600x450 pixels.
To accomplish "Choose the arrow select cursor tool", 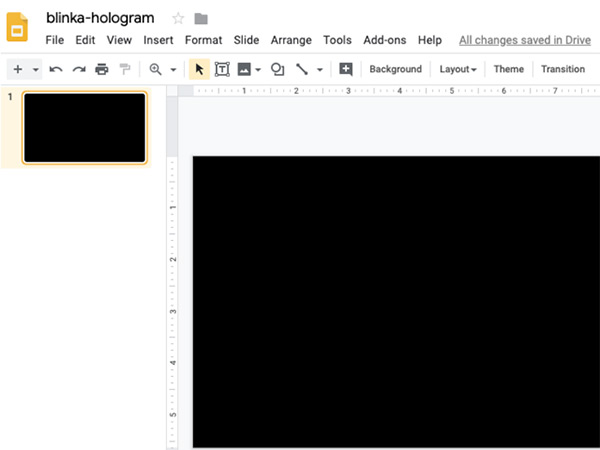I will (199, 69).
